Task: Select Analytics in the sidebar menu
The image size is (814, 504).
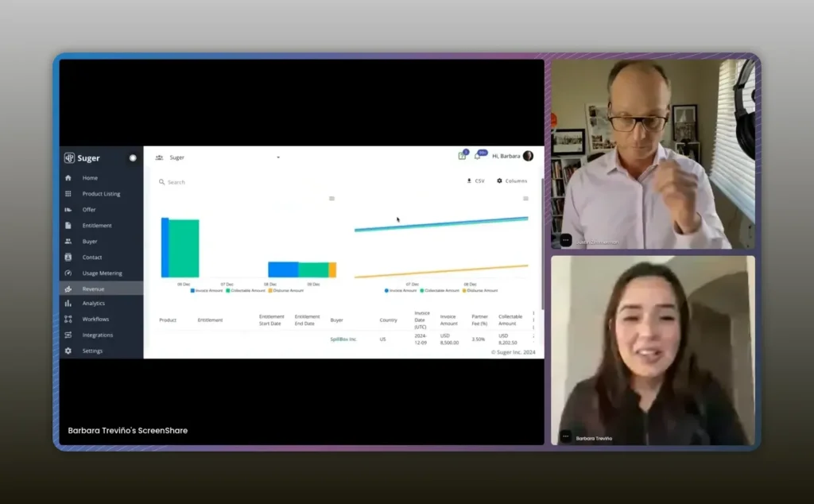Action: 93,304
